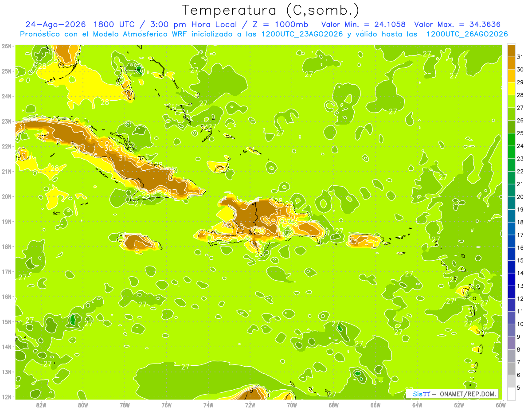Click the 66W longitude axis label

375,405
